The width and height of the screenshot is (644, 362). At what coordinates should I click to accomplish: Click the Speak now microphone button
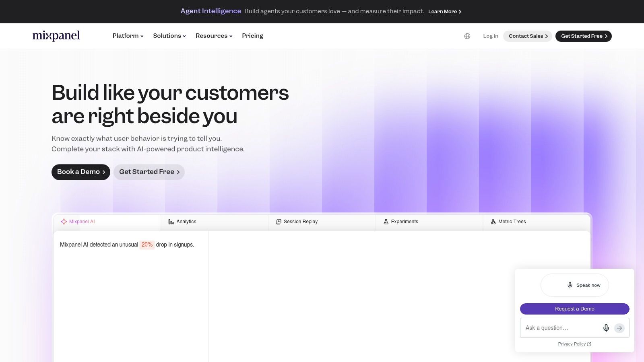click(575, 285)
